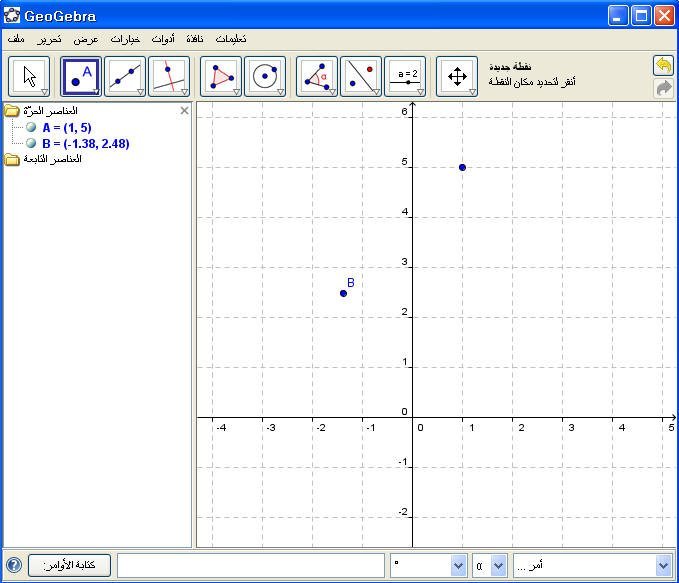Open the Reflect tool submenu arrow
679x583 pixels.
point(377,92)
